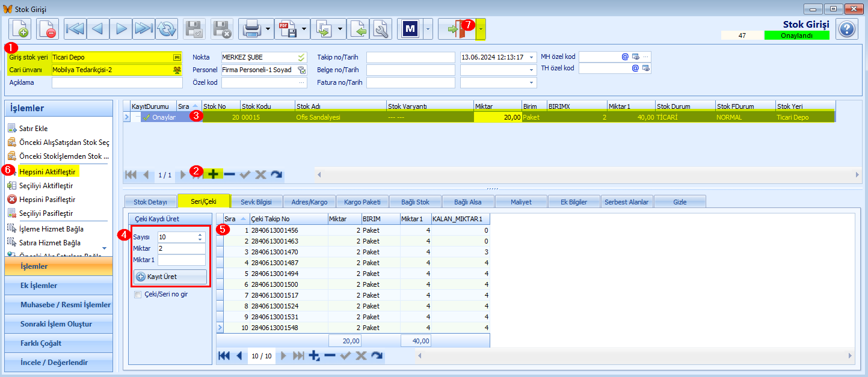This screenshot has width=868, height=377.
Task: Open the Belge no/Tarih date dropdown
Action: tap(532, 70)
